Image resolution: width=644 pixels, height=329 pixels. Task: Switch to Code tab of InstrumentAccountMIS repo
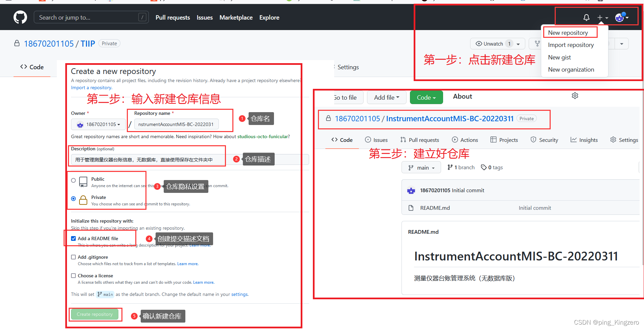(342, 140)
